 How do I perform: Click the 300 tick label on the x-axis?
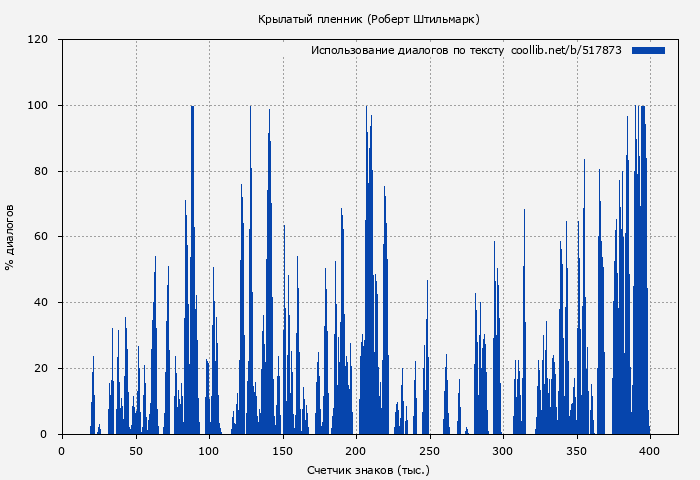503,451
